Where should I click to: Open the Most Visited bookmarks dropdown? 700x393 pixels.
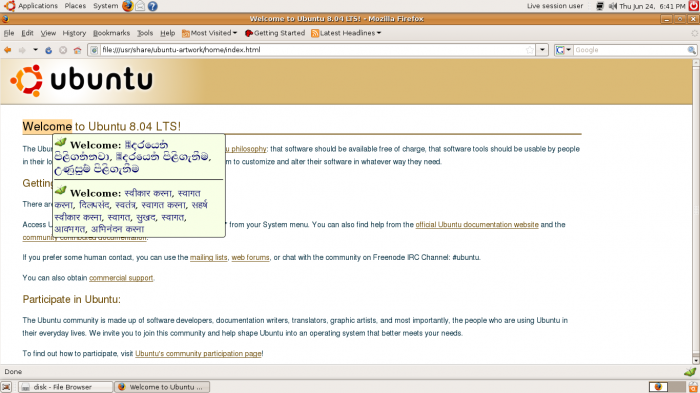tap(209, 33)
